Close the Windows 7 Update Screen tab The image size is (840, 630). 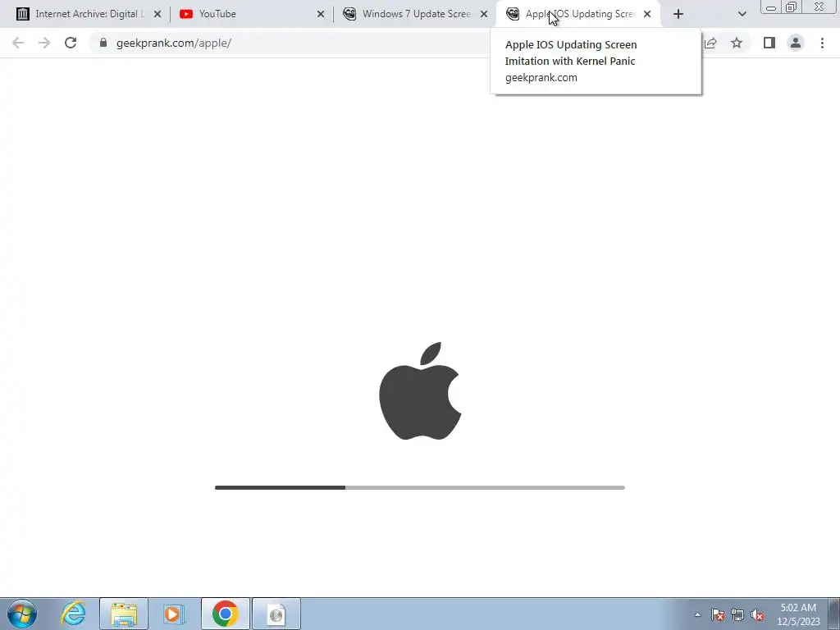click(484, 14)
